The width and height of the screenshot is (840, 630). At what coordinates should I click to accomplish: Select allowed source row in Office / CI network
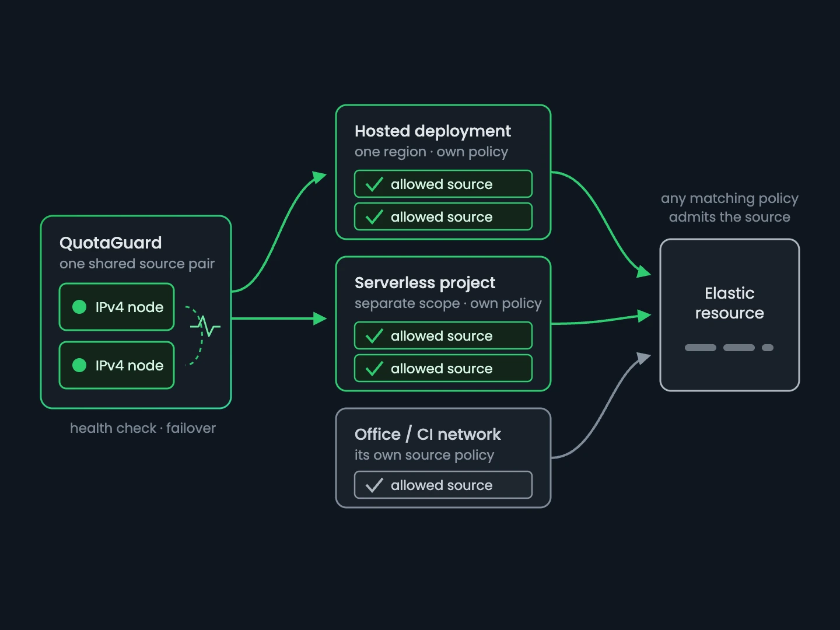point(443,485)
